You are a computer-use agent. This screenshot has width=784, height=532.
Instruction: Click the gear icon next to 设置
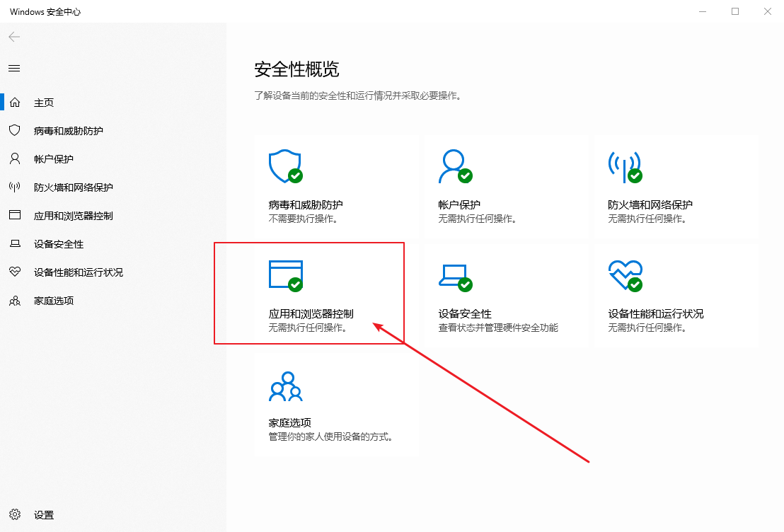[x=16, y=514]
